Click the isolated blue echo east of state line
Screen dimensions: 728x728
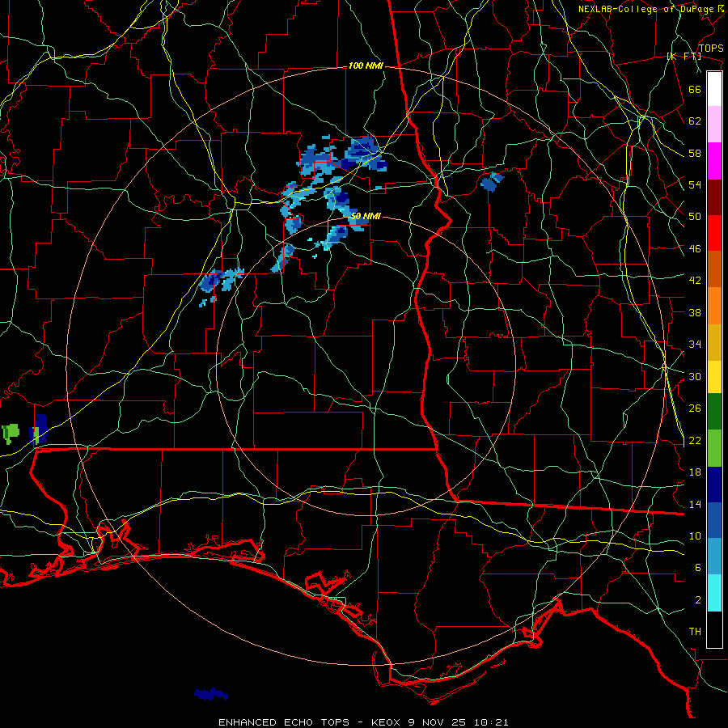tap(492, 181)
